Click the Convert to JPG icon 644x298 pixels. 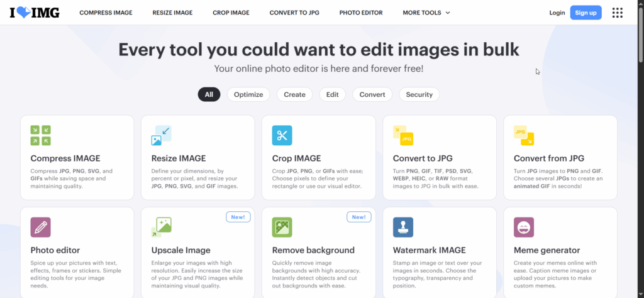403,135
